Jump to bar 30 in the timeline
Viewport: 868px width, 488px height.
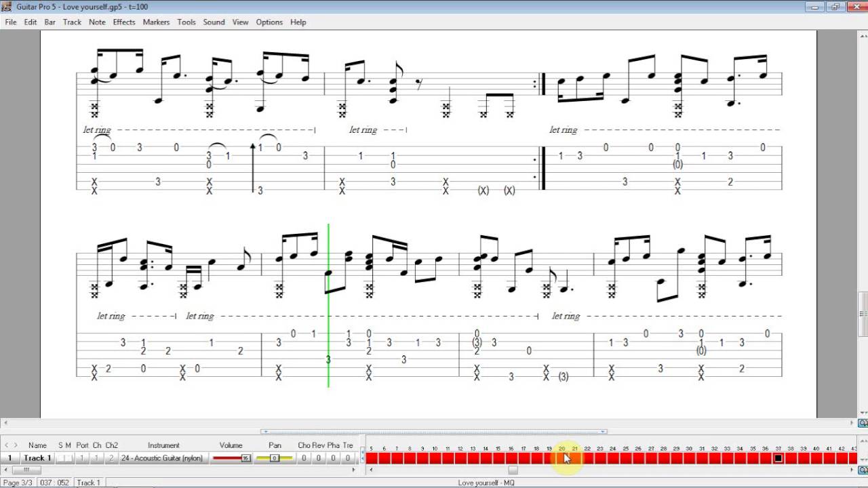pos(689,458)
